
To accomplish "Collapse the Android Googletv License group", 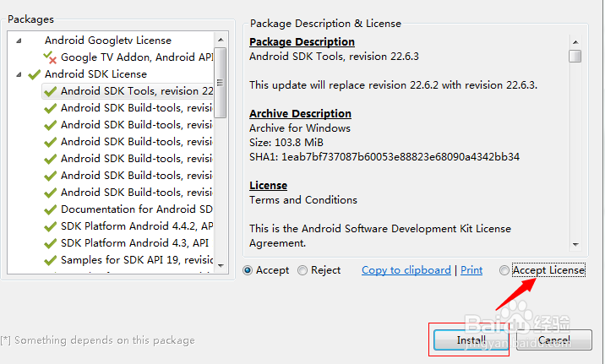I will (19, 41).
